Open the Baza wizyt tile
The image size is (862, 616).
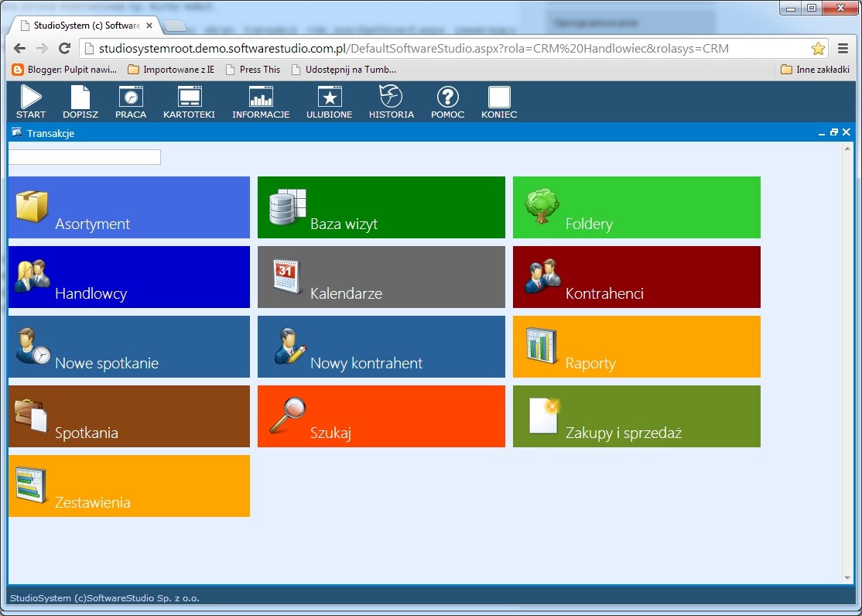click(381, 207)
